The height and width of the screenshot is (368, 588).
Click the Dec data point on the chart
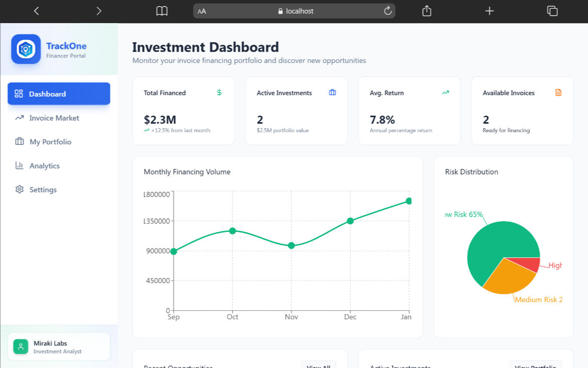pyautogui.click(x=350, y=221)
